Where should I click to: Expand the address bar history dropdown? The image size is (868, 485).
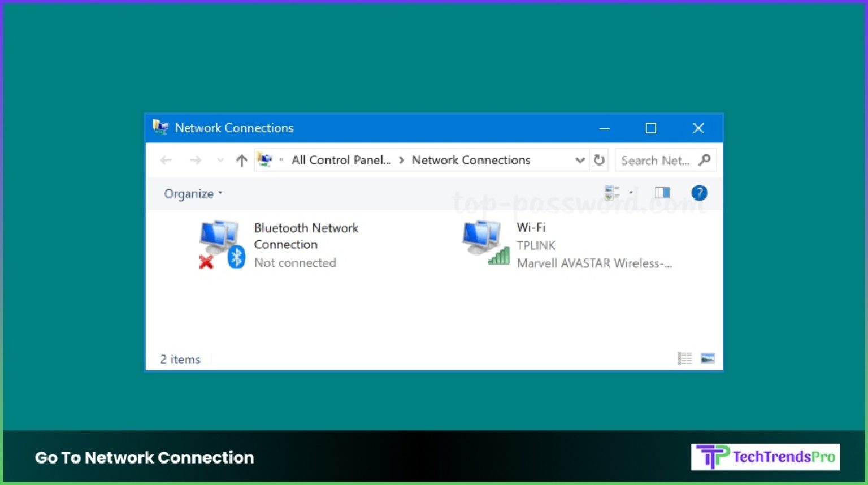point(580,161)
